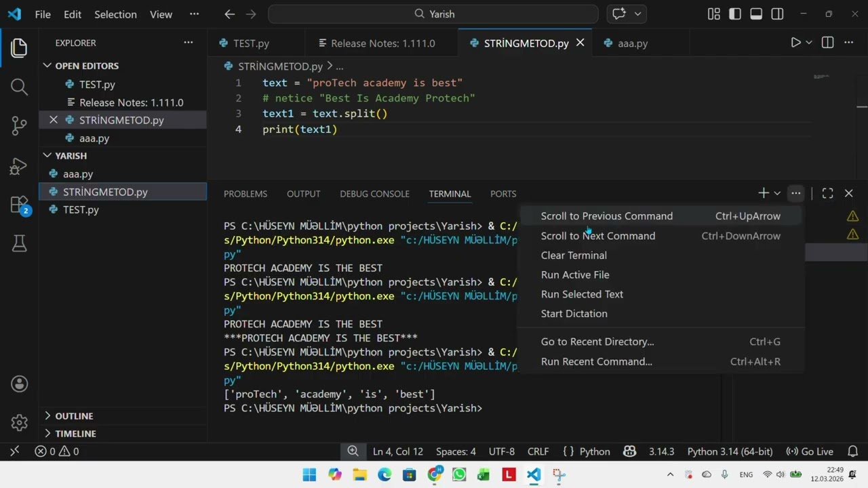Open the View menu
The width and height of the screenshot is (868, 488).
pos(161,14)
